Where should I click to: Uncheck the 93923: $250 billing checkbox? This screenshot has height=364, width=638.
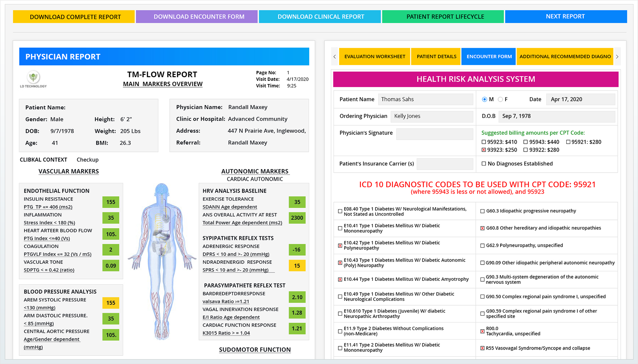click(x=484, y=150)
